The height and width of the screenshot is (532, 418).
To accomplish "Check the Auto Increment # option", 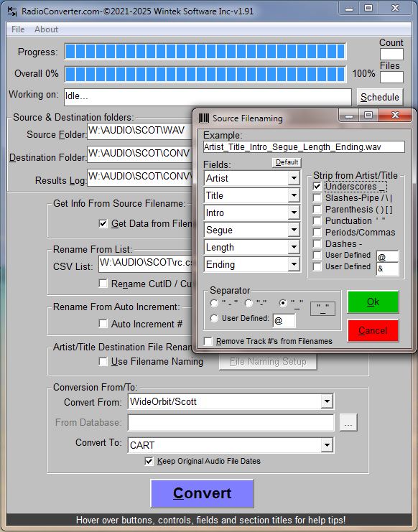I will click(103, 324).
